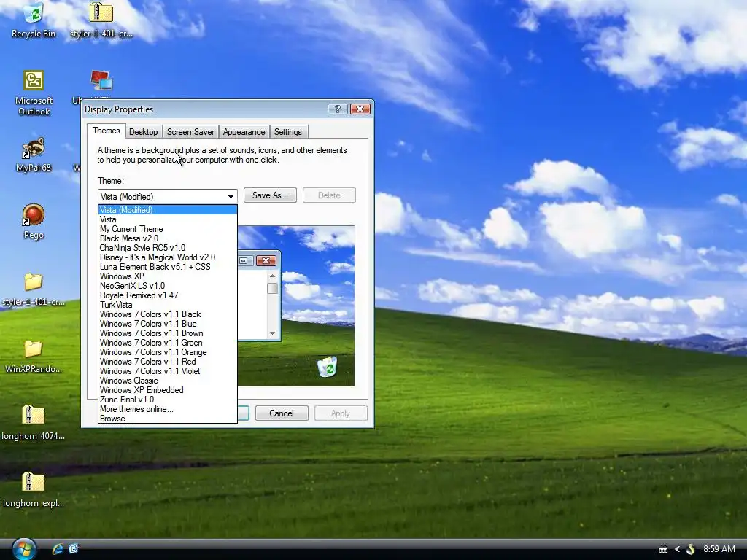The width and height of the screenshot is (747, 560).
Task: Click the grayed Delete button
Action: pyautogui.click(x=329, y=195)
